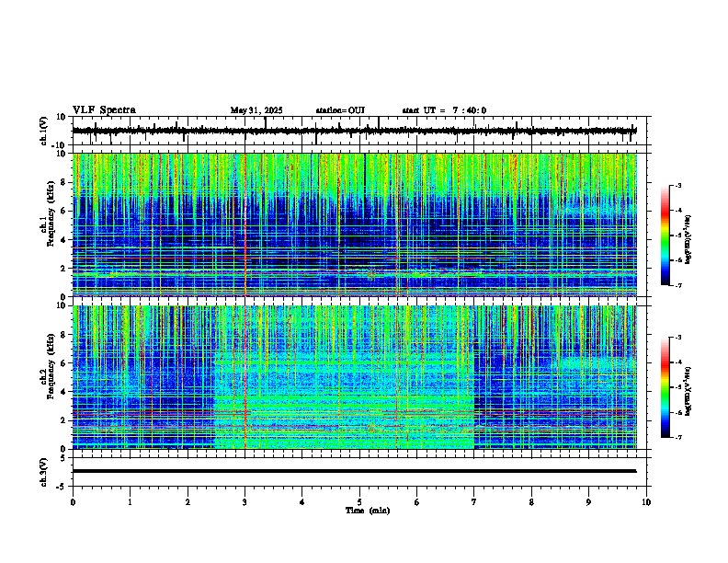Click the "start UT = 7:40:0" header text
This screenshot has height=563, width=728.
click(x=444, y=110)
